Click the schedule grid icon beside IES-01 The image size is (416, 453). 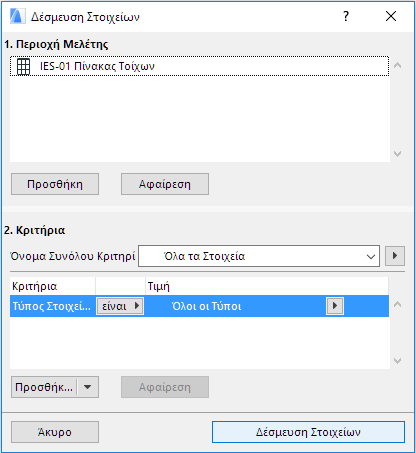click(x=23, y=67)
